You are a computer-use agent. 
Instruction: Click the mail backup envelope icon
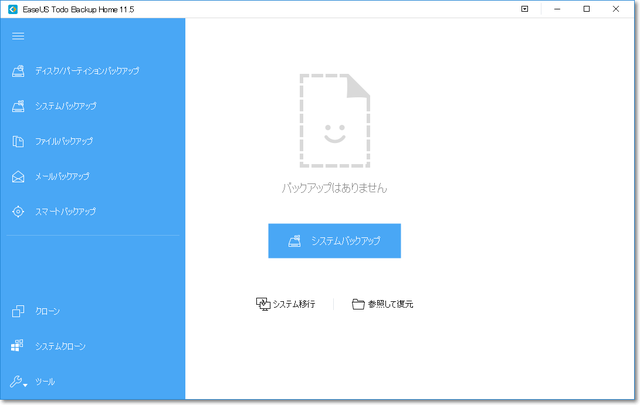[18, 176]
